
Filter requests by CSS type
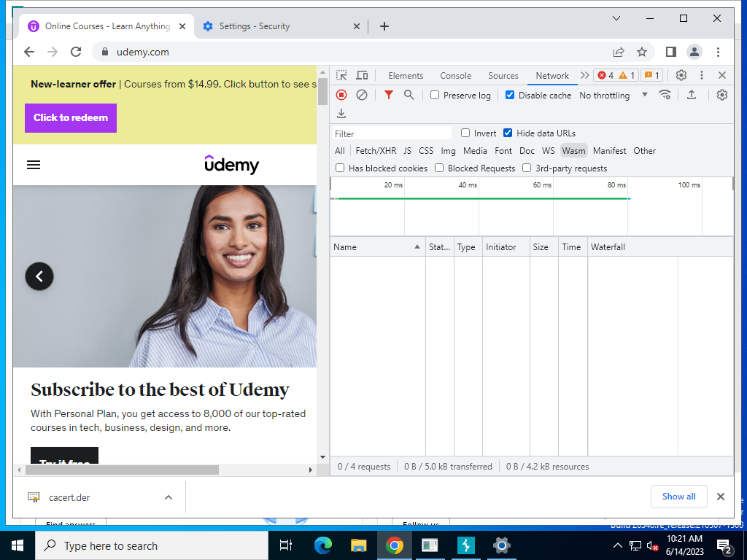point(426,150)
